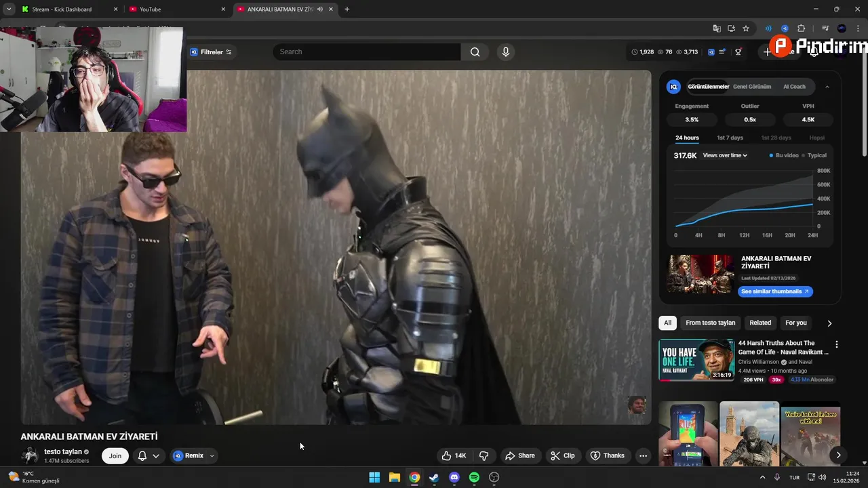Show more filter chips with right arrow
Image resolution: width=868 pixels, height=488 pixels.
coord(829,323)
